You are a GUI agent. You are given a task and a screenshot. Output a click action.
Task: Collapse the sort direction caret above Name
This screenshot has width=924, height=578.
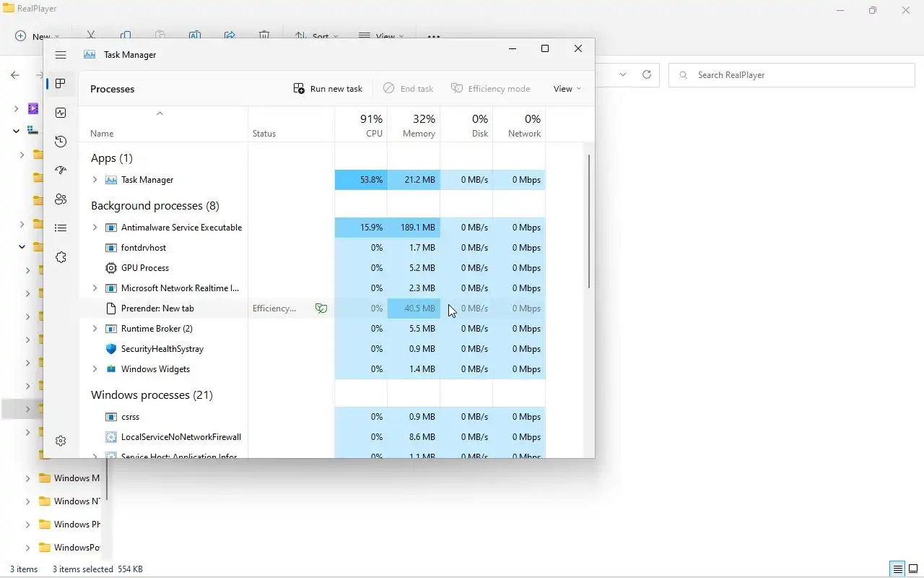[x=160, y=113]
